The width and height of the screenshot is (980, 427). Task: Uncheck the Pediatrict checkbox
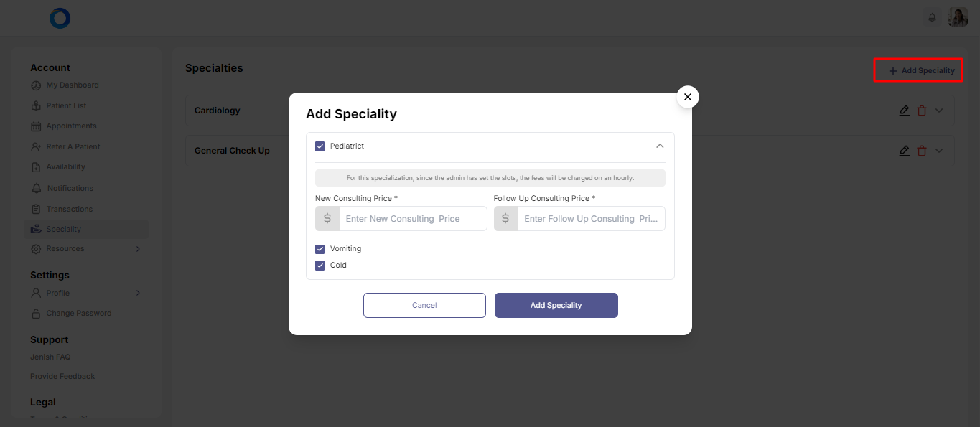point(320,146)
